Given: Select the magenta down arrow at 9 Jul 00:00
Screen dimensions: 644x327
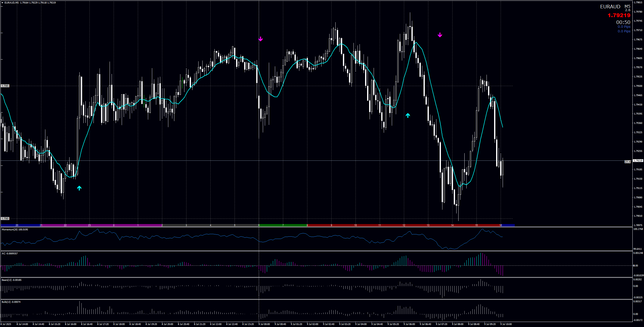Looking at the screenshot, I should click(261, 39).
